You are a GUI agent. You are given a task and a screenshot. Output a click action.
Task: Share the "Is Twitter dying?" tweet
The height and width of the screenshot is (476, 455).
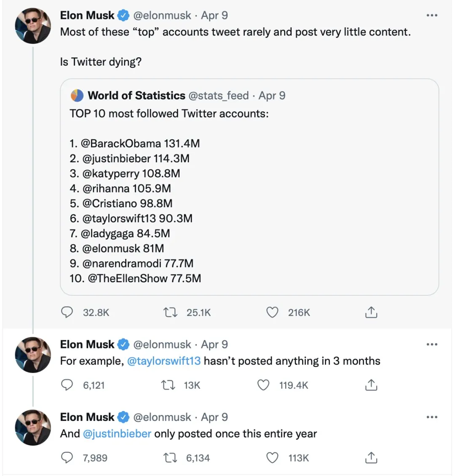click(371, 312)
